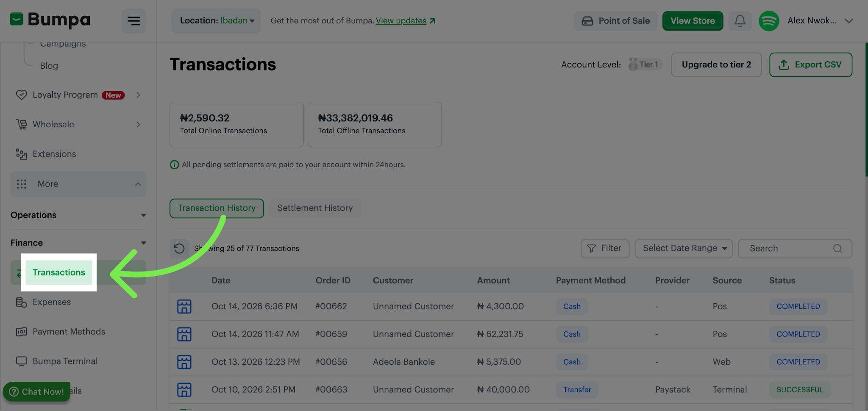Click the Bumpa logo
Viewport: 868px width, 411px height.
coord(50,20)
